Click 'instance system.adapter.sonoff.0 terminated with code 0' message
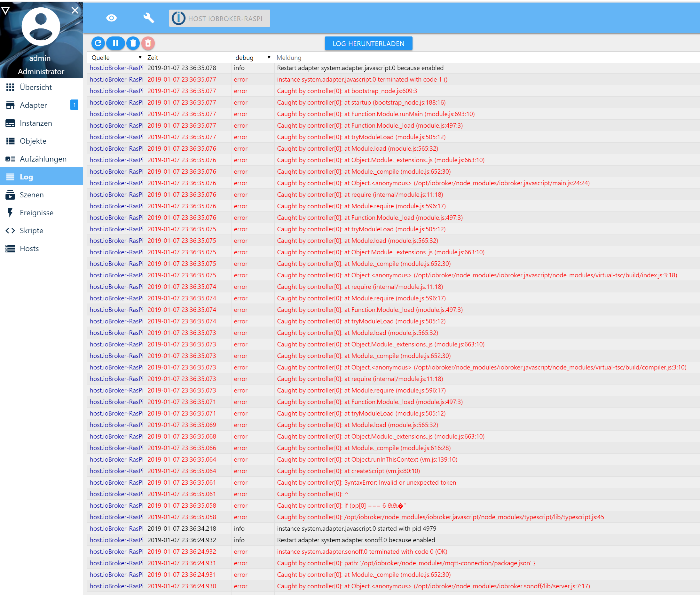The width and height of the screenshot is (700, 595). coord(362,551)
